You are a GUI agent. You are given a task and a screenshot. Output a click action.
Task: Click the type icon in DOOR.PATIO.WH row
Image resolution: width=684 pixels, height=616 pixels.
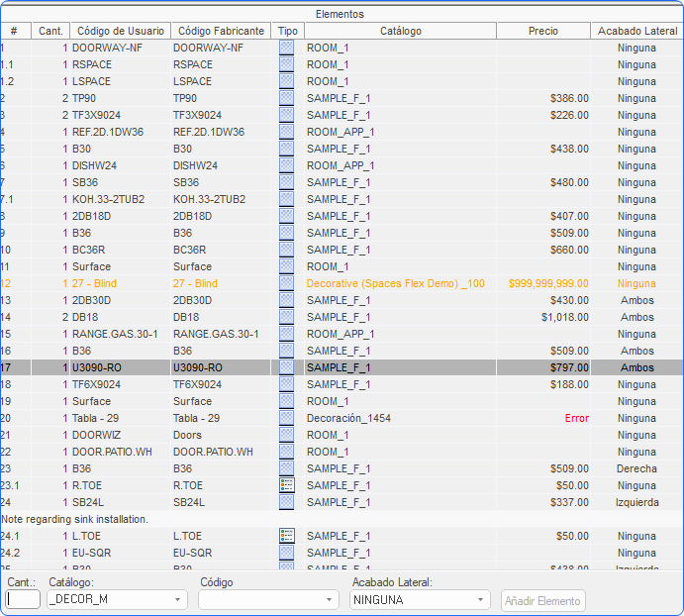click(x=286, y=452)
